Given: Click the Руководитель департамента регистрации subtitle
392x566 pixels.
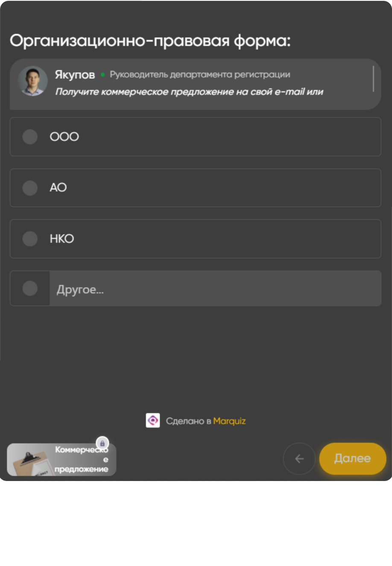Looking at the screenshot, I should 200,75.
